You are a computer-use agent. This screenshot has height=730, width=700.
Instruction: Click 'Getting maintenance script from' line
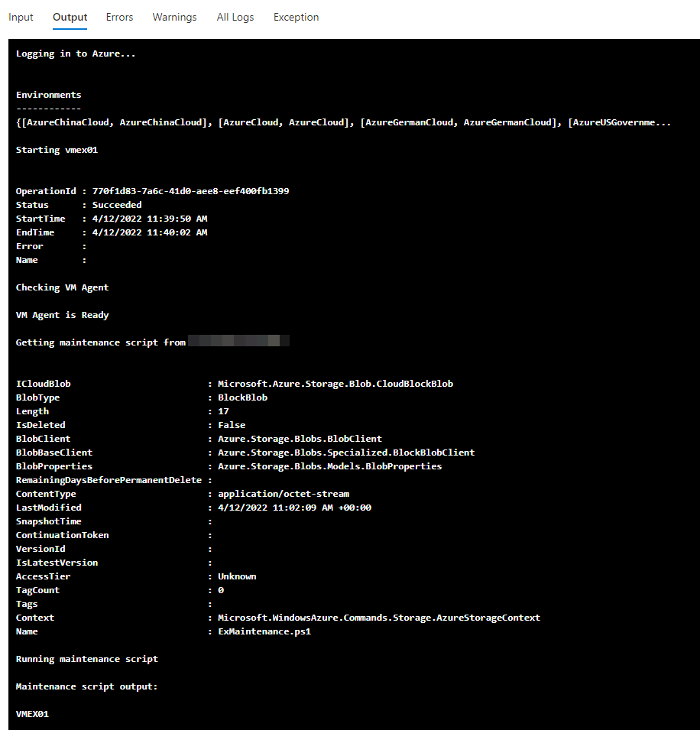(101, 342)
